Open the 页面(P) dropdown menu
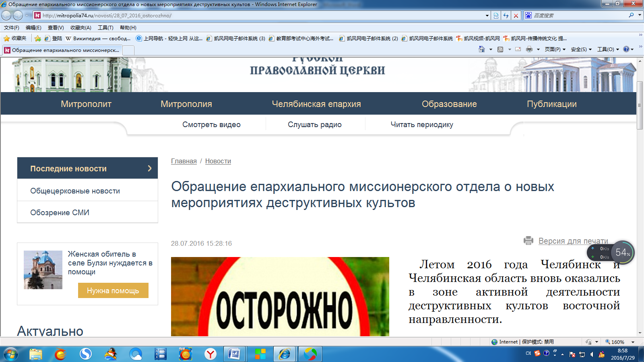The image size is (644, 362). click(x=555, y=49)
